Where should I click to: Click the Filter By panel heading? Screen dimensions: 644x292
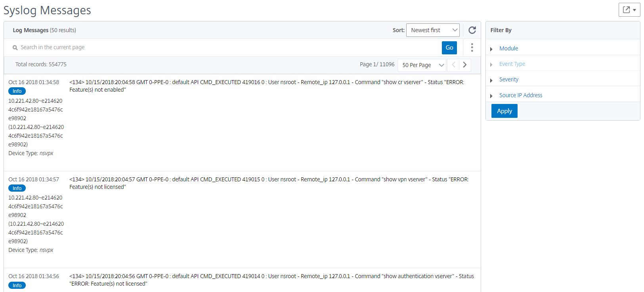point(501,30)
